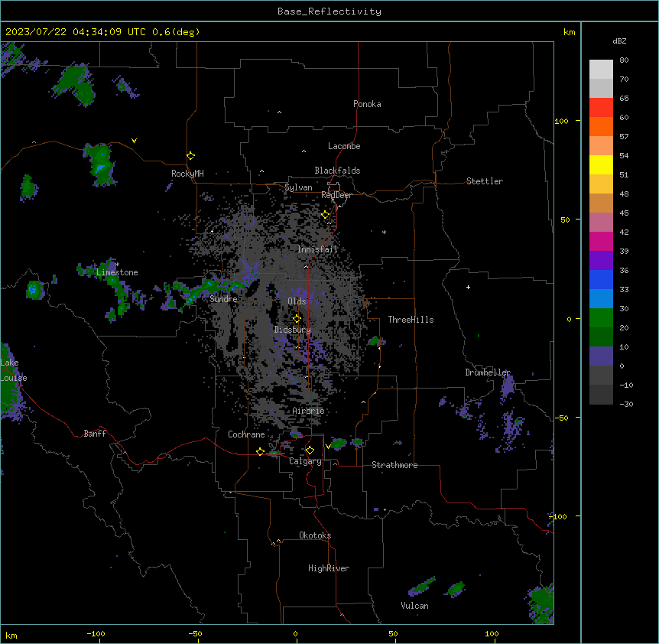Click the Strathmore city label
Viewport: 659px width, 644px height.
pyautogui.click(x=394, y=465)
